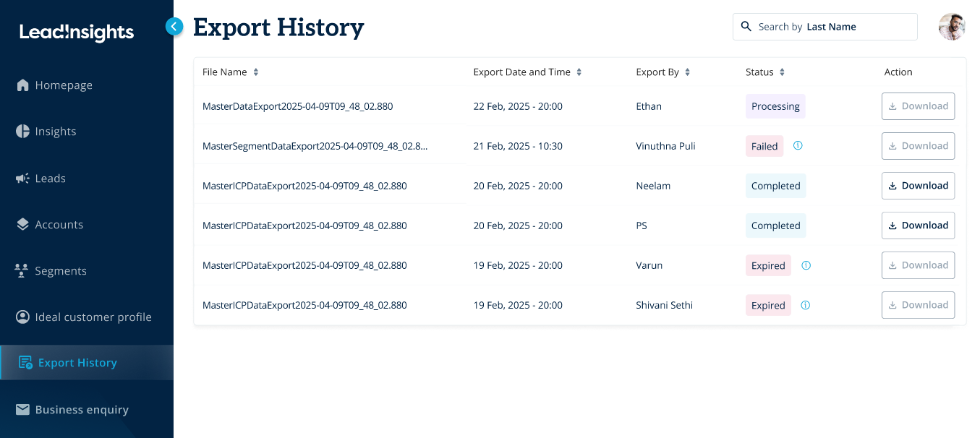
Task: Download Neelam's completed export
Action: pyautogui.click(x=918, y=186)
